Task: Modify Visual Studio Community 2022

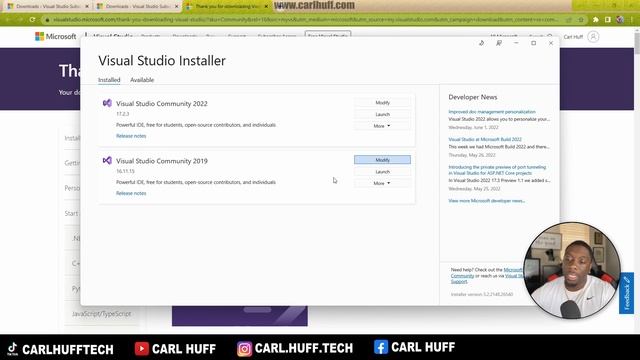Action: pos(382,103)
